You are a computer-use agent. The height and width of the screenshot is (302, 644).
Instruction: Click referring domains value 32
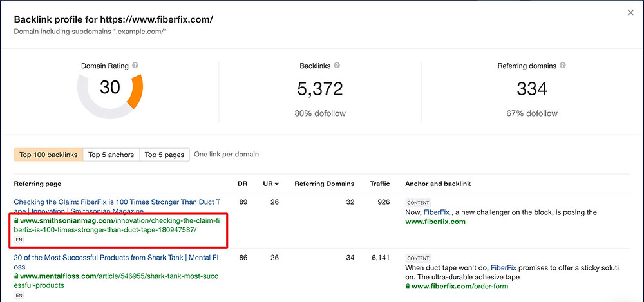[x=350, y=202]
